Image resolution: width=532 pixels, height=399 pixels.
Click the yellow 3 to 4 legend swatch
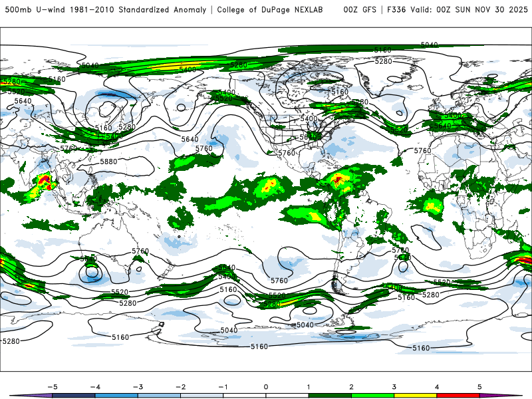pos(415,396)
